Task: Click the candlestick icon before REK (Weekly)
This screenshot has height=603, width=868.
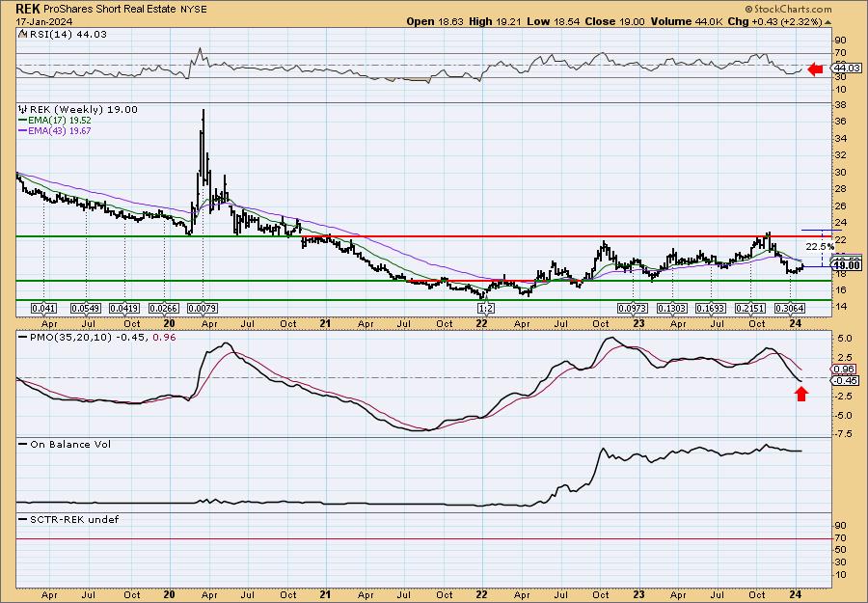Action: tap(23, 110)
